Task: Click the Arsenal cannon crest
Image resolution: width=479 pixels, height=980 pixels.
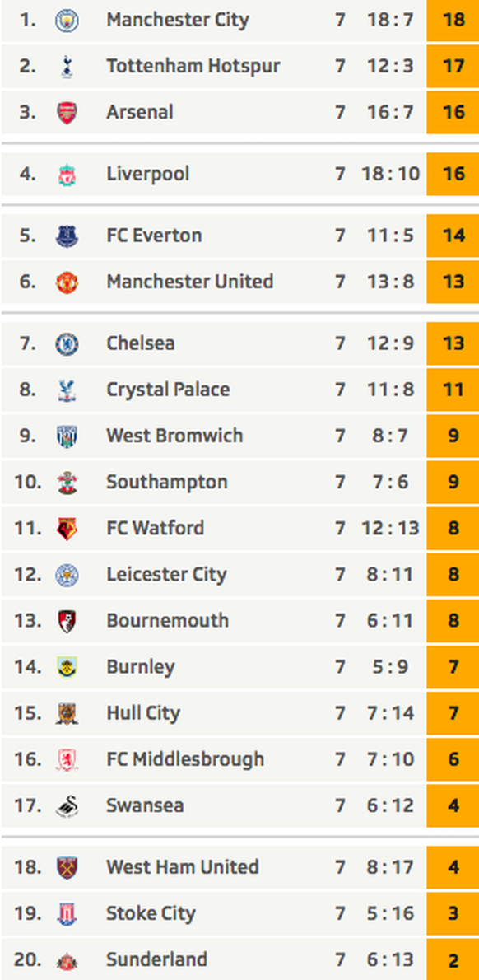Action: (67, 113)
